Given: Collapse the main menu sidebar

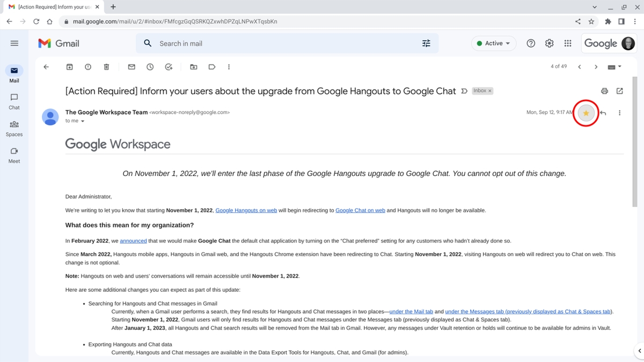Looking at the screenshot, I should coord(14,43).
